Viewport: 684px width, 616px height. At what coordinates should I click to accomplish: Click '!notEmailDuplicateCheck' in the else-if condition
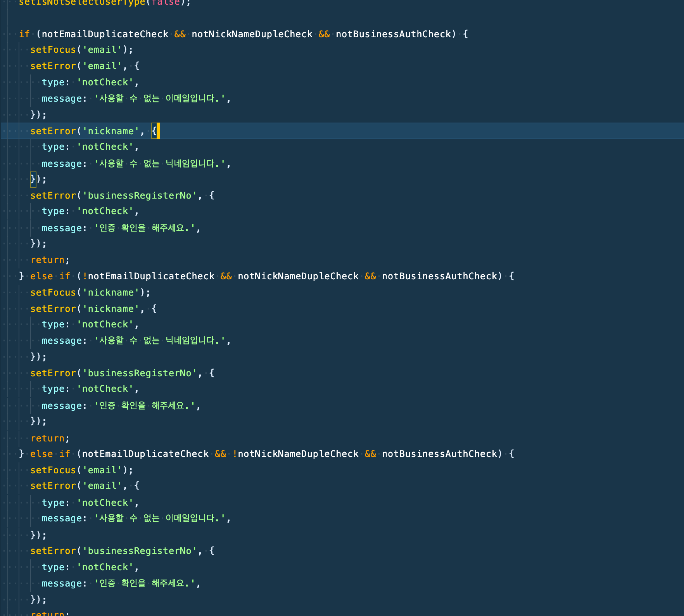coord(148,276)
